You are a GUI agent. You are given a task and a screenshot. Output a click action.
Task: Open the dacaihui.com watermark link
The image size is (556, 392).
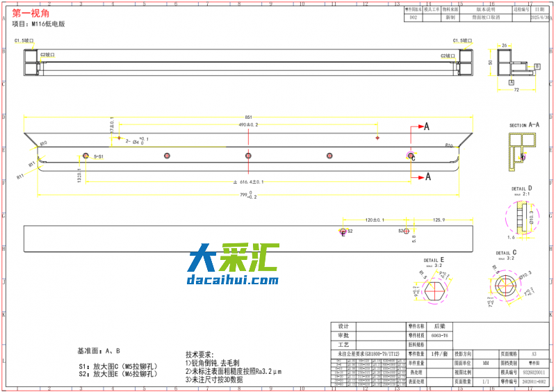pos(233,280)
